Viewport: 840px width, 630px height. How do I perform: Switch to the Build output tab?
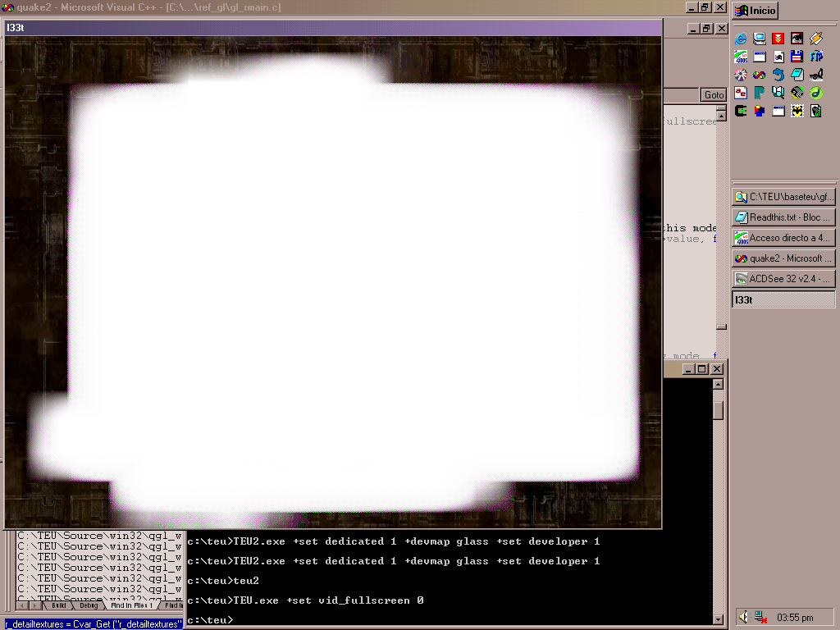pos(59,606)
